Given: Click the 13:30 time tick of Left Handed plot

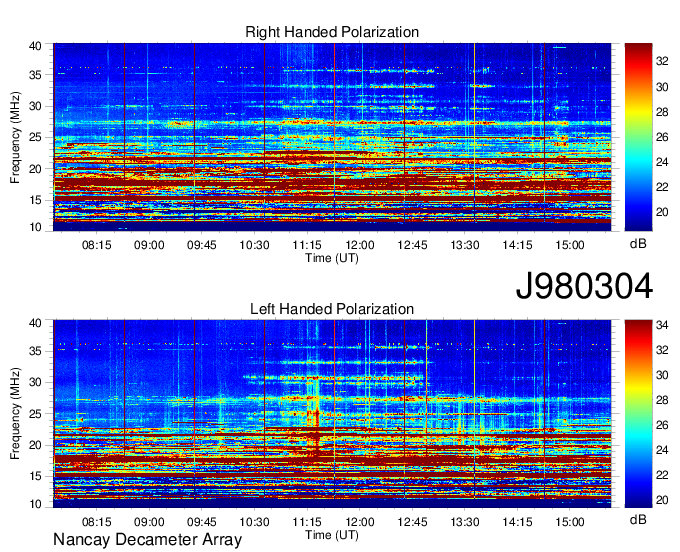Looking at the screenshot, I should coord(464,522).
